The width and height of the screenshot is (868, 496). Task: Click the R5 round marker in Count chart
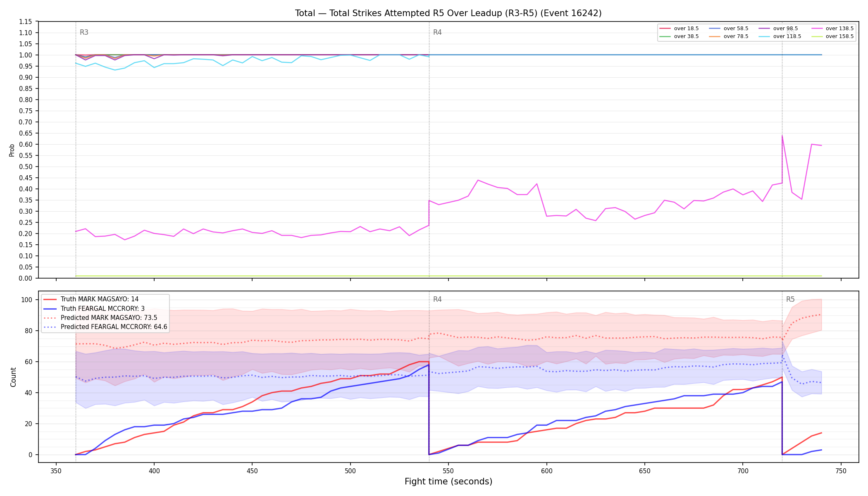pos(790,299)
